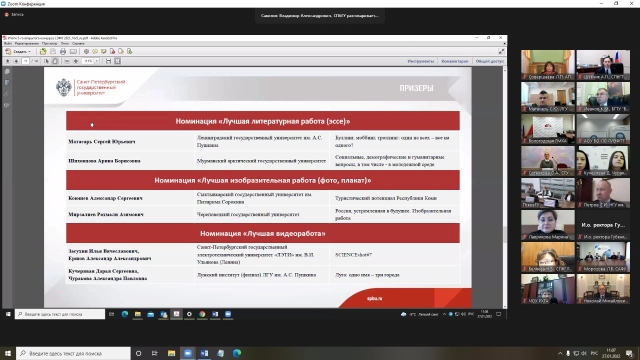Choose the Hand pan tool

pos(55,61)
